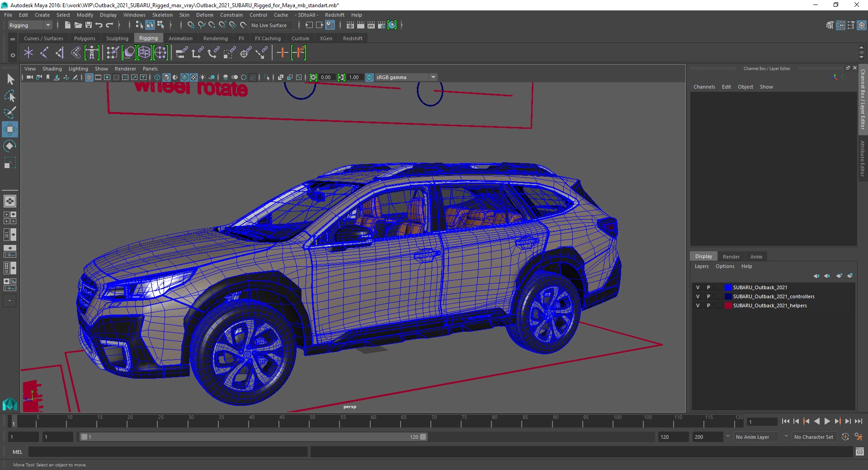Open the Skeleton menu

coord(162,15)
